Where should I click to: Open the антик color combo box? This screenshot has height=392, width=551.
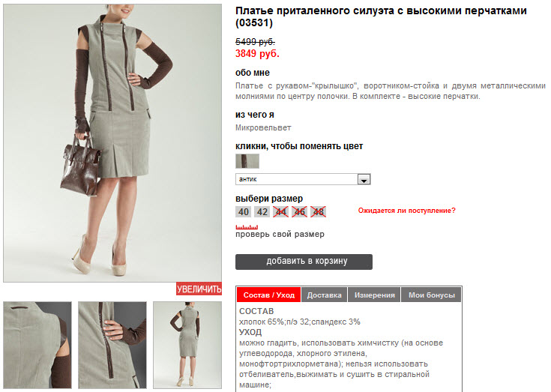tap(303, 179)
